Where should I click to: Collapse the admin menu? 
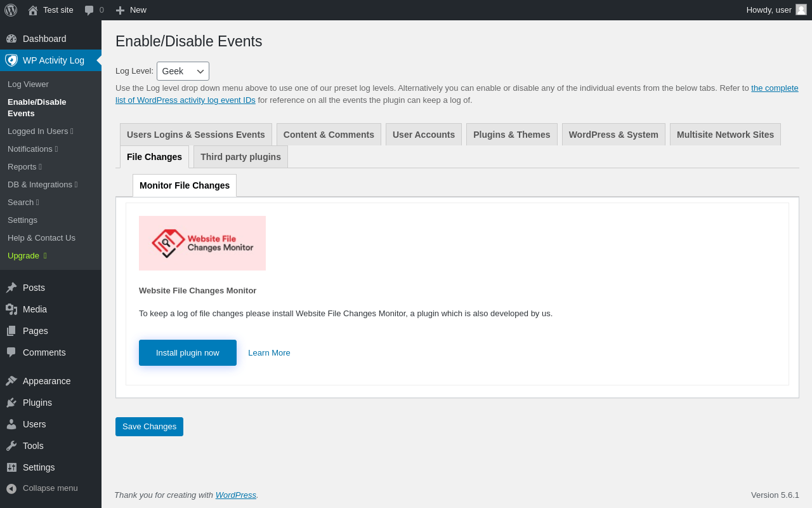(42, 488)
